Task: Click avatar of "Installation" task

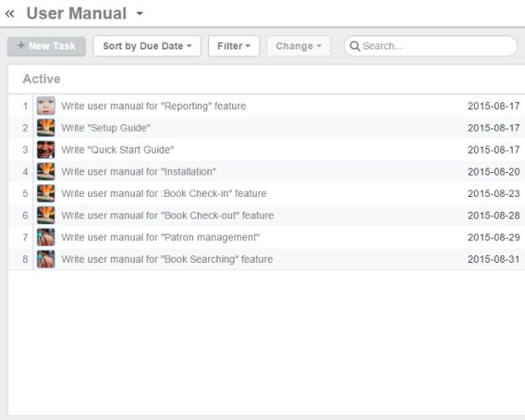Action: [46, 171]
